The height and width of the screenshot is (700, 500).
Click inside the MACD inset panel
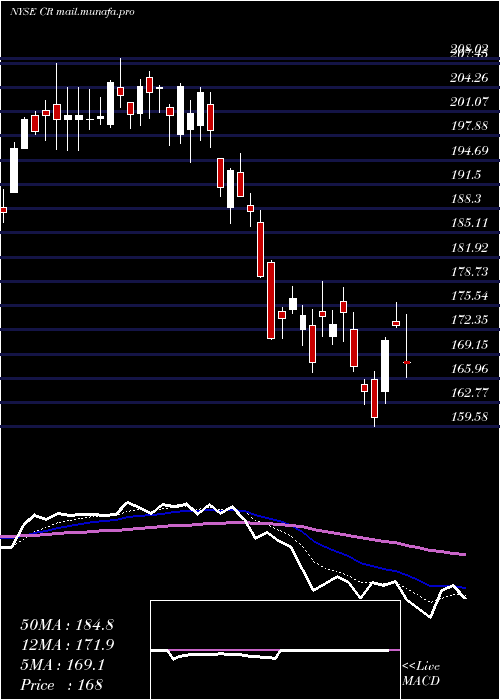275,650
